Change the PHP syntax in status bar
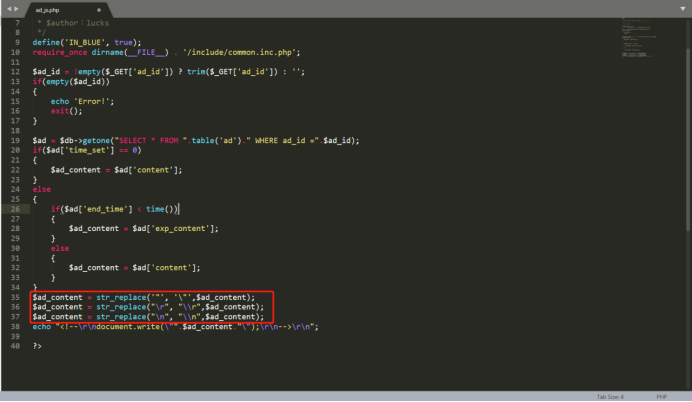 [x=661, y=397]
